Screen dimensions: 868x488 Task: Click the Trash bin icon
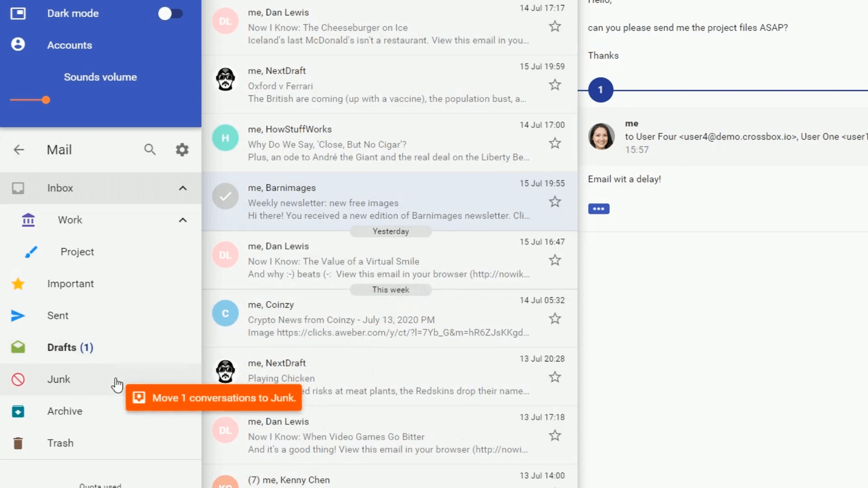click(x=18, y=443)
